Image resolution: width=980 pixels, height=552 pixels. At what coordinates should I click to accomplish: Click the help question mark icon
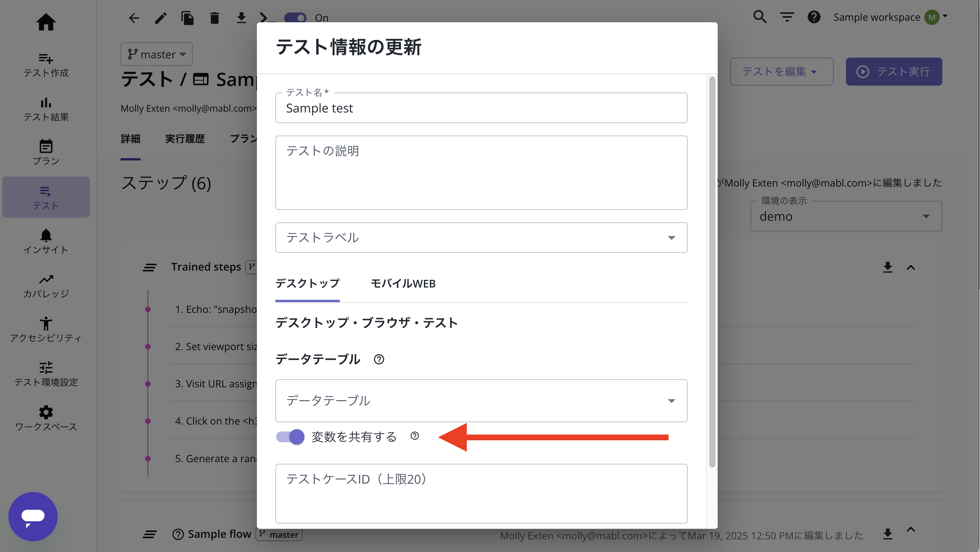pos(814,17)
